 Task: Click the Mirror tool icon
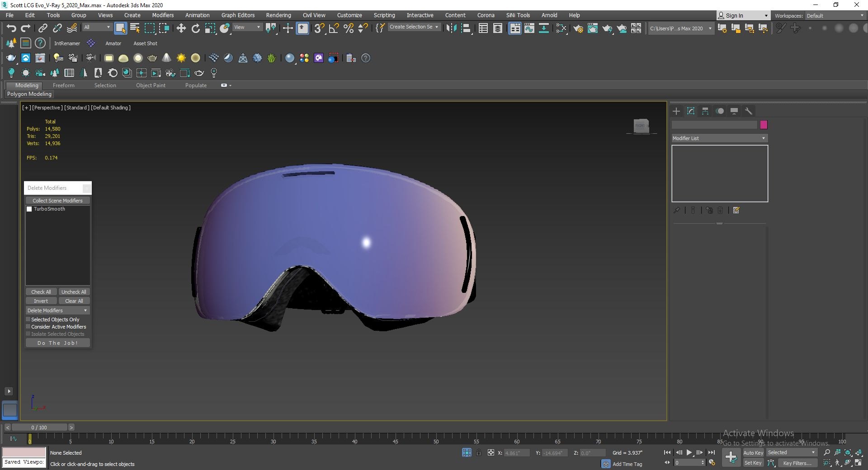point(451,28)
